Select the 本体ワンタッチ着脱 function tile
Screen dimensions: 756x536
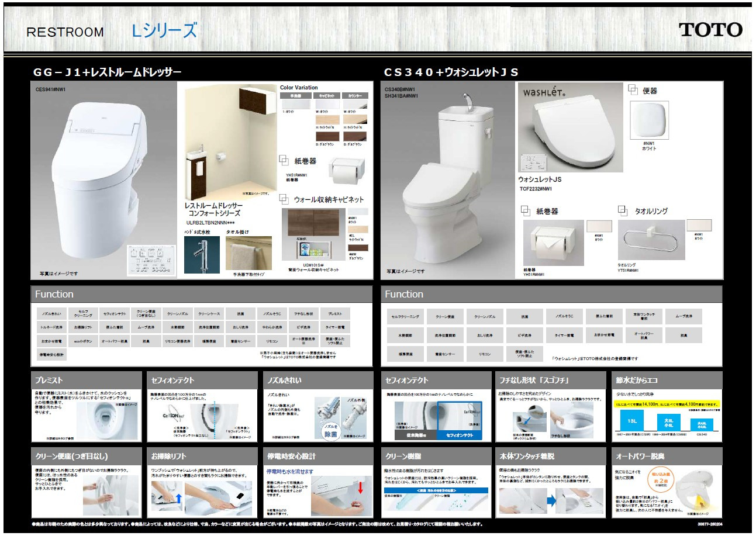pyautogui.click(x=644, y=316)
